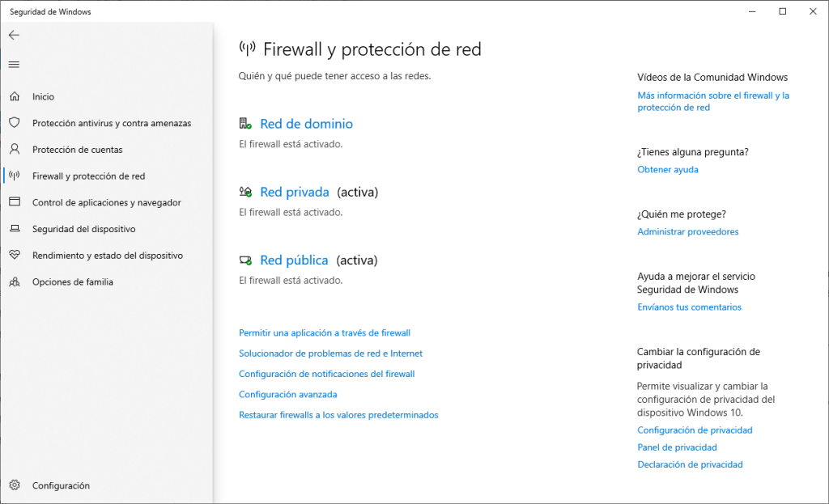
Task: Click the Inicio home icon
Action: click(x=14, y=97)
